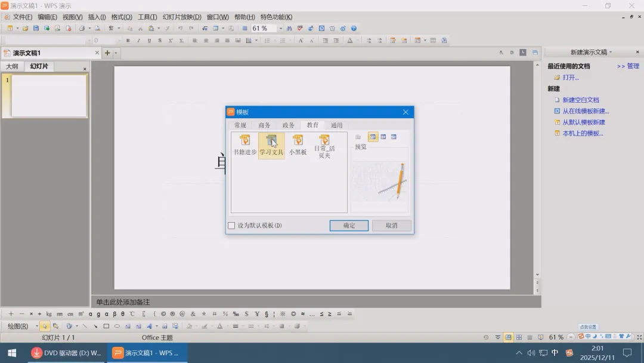Click the spell check icon
The width and height of the screenshot is (644, 363).
click(300, 29)
